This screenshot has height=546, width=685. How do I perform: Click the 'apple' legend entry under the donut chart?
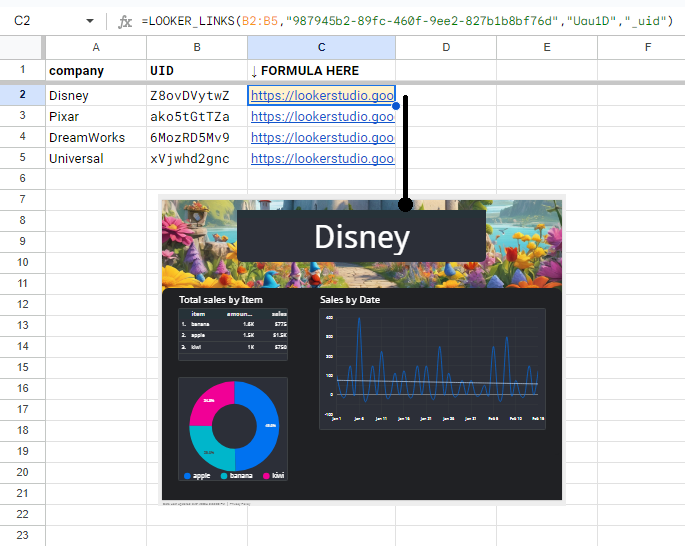(x=197, y=476)
